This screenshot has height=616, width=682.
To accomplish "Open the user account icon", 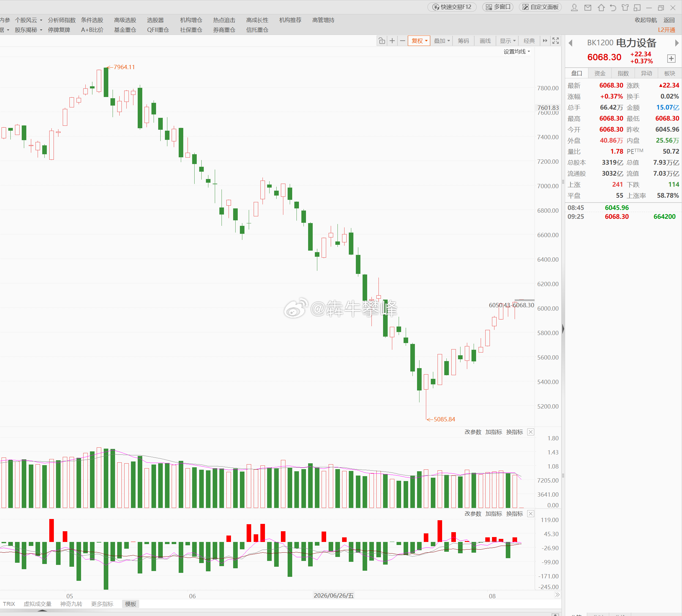I will coord(574,7).
